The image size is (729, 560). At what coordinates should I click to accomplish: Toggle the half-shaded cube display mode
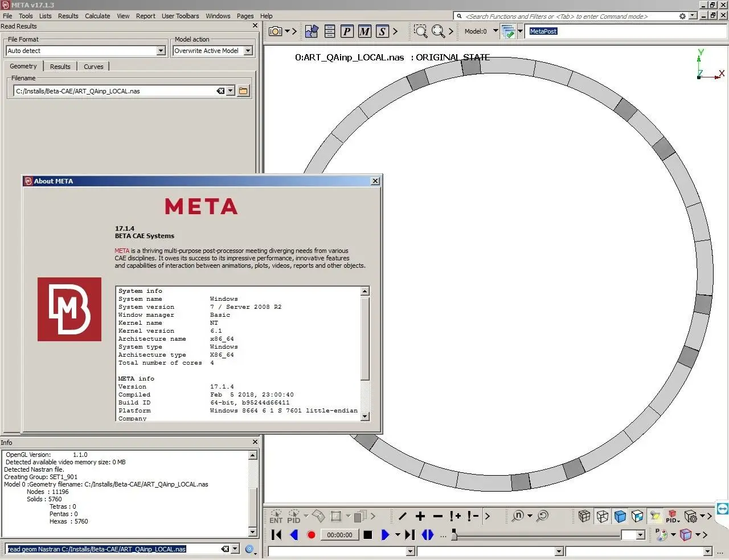tap(637, 516)
